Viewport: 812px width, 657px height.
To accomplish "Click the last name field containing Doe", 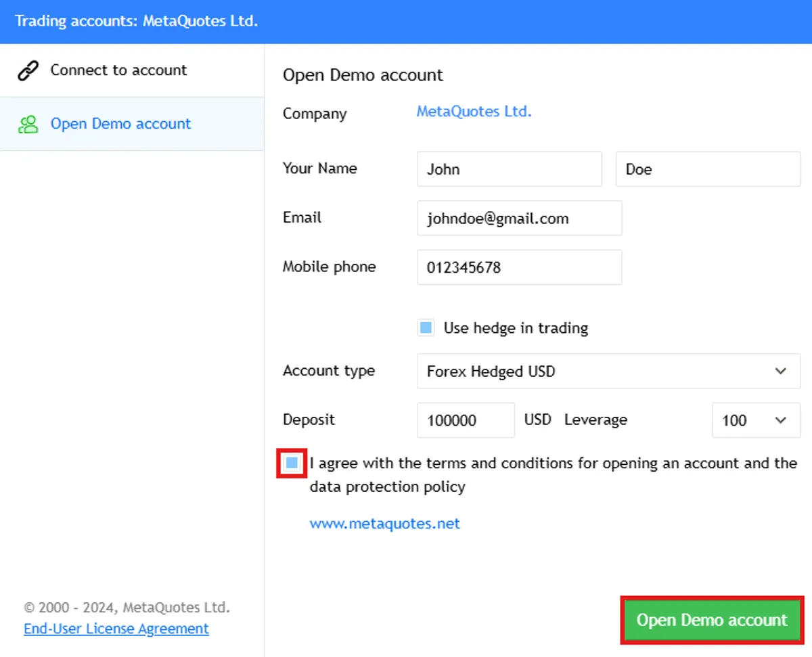I will tap(708, 169).
